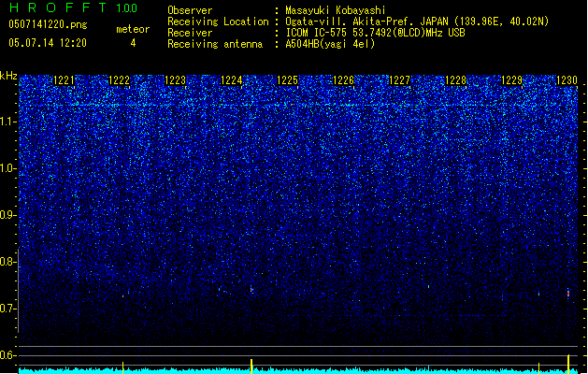Image resolution: width=588 pixels, height=374 pixels.
Task: Click the 0.6 kHz frequency label
Action: pos(7,355)
